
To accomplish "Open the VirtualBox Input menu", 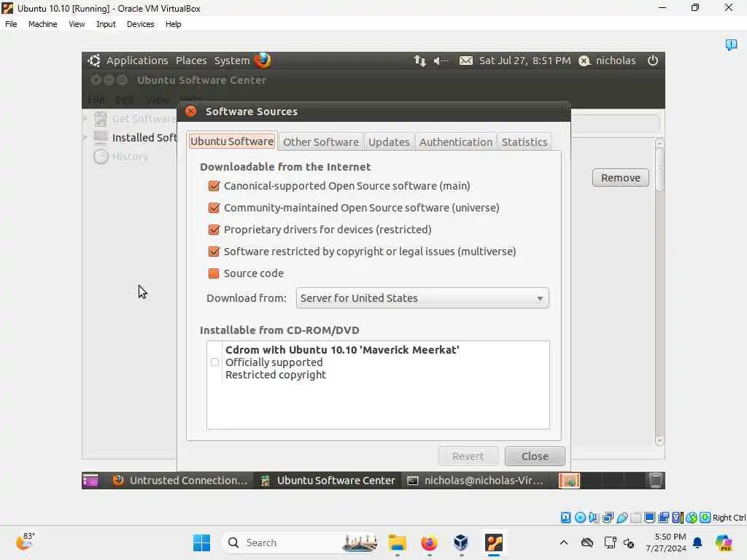I will pyautogui.click(x=106, y=24).
